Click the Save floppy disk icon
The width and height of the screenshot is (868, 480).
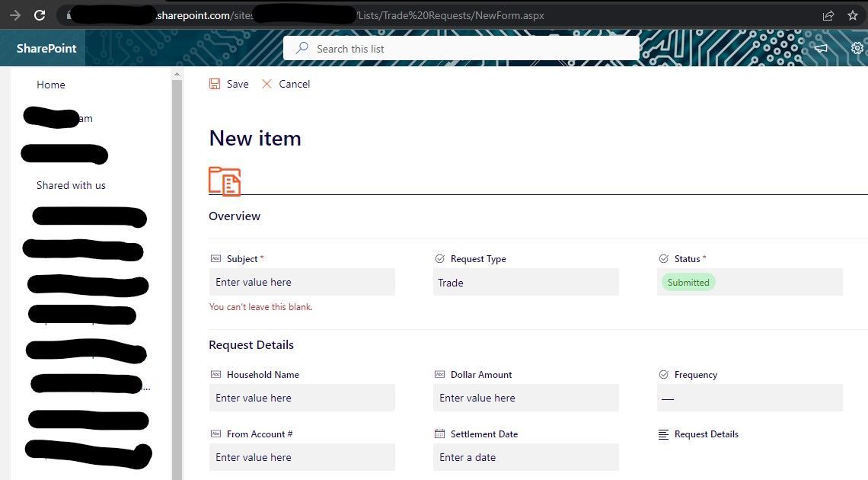tap(214, 84)
